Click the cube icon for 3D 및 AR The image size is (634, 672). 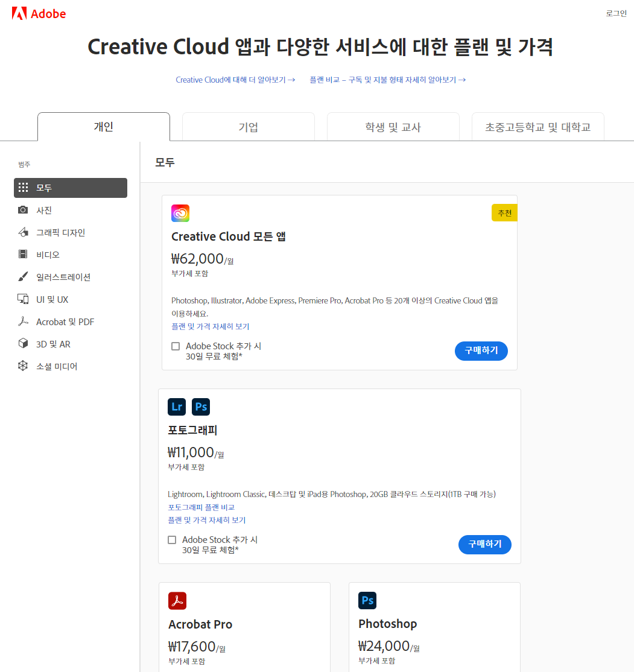click(23, 343)
